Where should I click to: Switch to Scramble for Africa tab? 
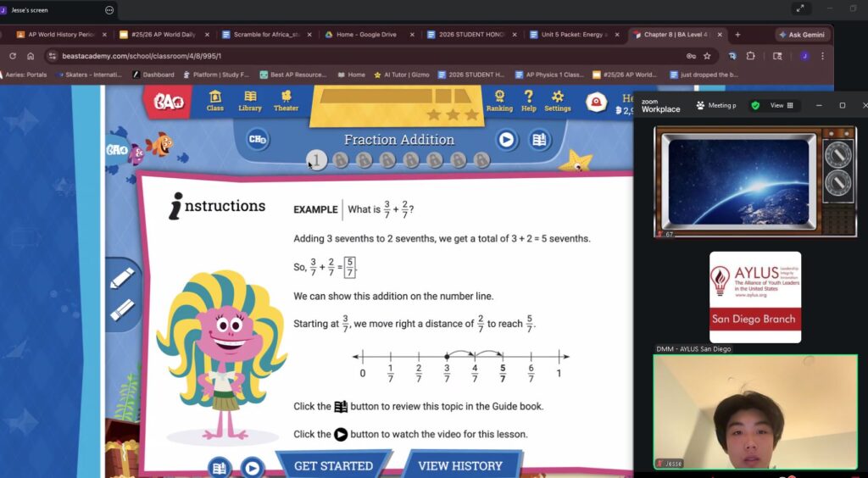pos(263,35)
